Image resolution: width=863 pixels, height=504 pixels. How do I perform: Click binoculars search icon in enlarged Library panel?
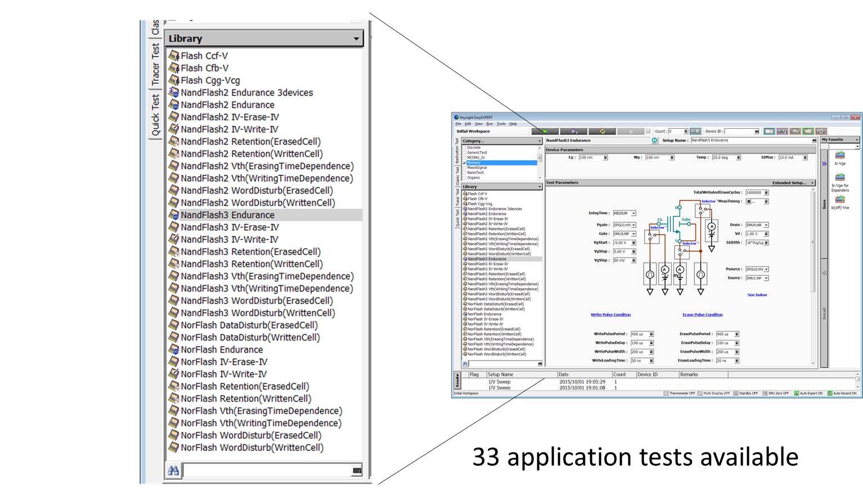pyautogui.click(x=173, y=471)
